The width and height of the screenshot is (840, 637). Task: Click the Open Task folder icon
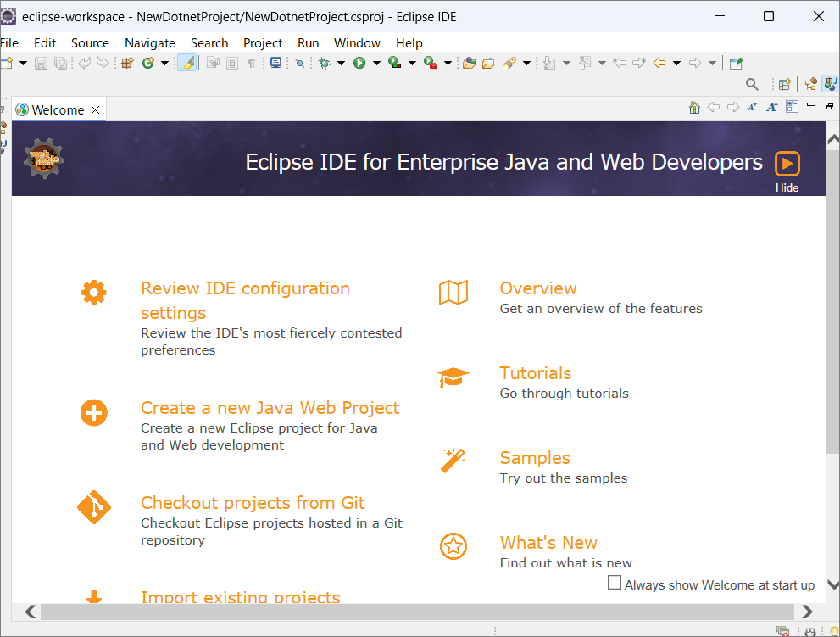pos(488,64)
